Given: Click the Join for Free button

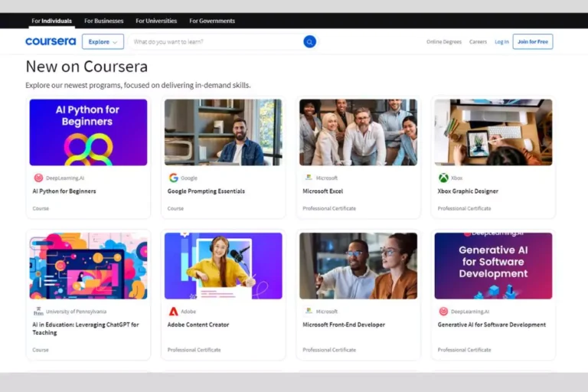Looking at the screenshot, I should point(533,41).
